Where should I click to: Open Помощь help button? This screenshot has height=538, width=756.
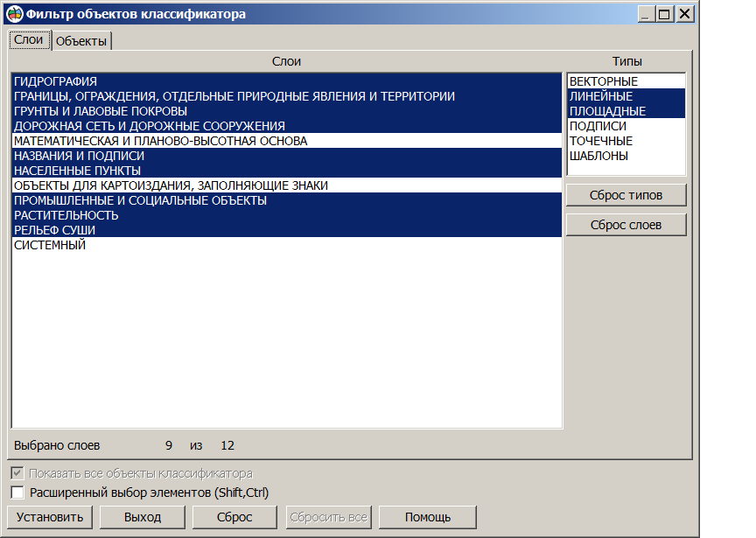(x=428, y=517)
